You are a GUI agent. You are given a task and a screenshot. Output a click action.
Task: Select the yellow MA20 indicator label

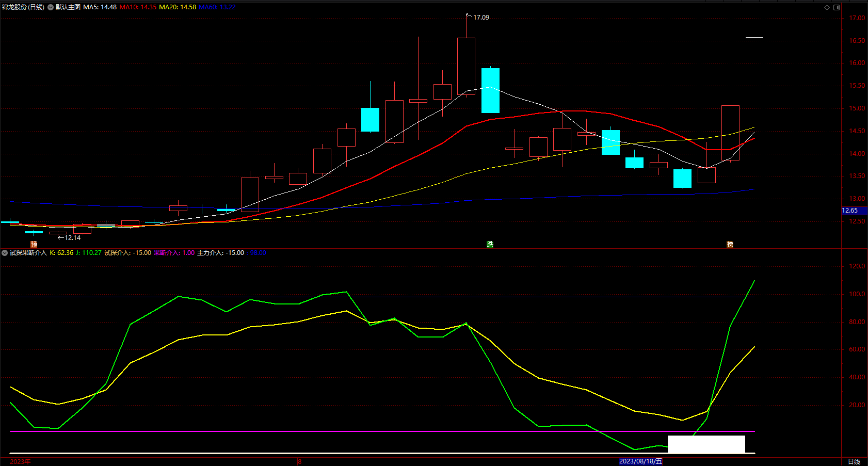pos(178,7)
